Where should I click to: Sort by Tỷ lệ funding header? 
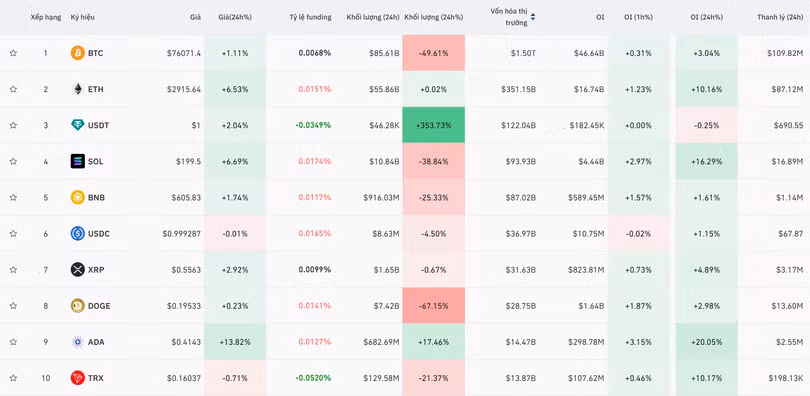pyautogui.click(x=310, y=17)
